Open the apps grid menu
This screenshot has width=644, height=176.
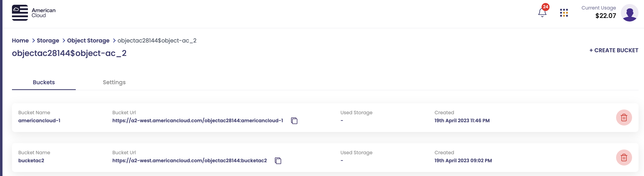[x=564, y=13]
